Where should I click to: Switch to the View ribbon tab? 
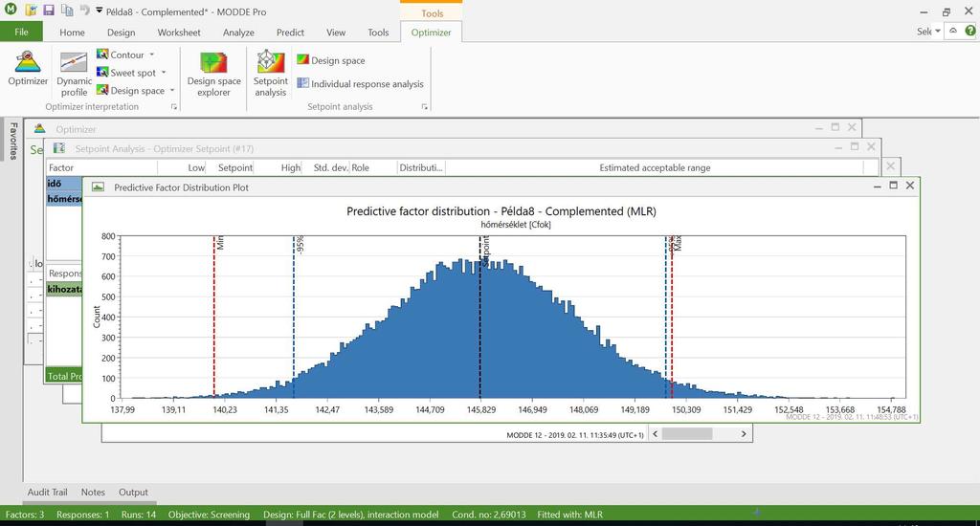[336, 33]
